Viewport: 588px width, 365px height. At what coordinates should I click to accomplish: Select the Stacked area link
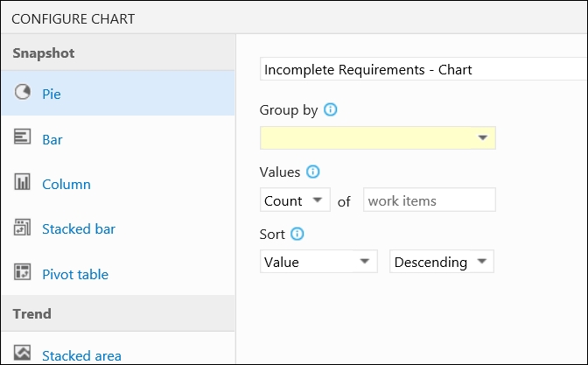pos(81,355)
